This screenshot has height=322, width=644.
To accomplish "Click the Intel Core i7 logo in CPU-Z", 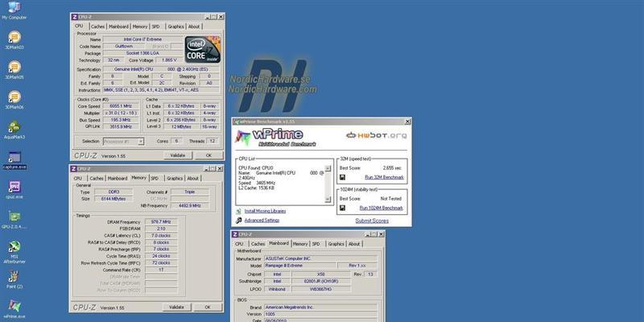I will point(203,49).
